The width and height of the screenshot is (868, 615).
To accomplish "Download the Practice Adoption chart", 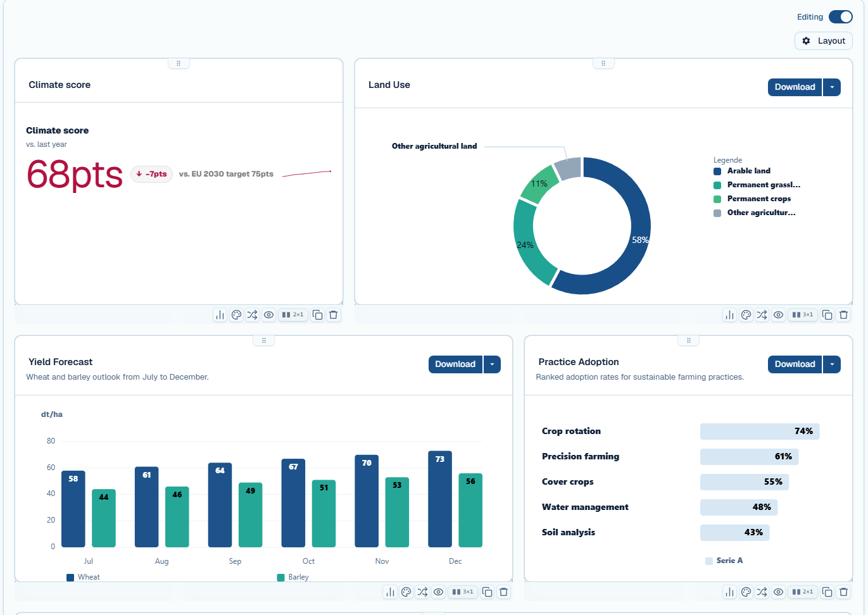I will click(795, 364).
